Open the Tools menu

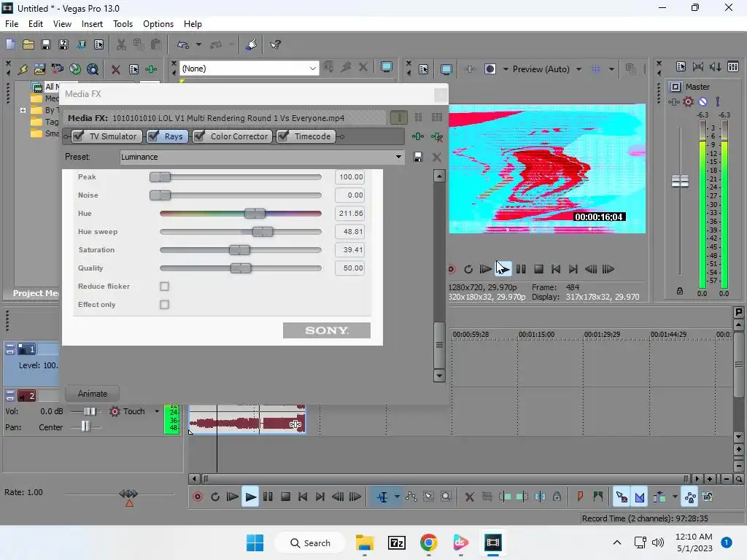coord(123,24)
